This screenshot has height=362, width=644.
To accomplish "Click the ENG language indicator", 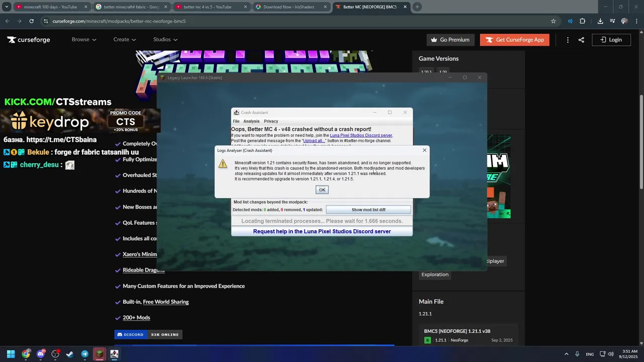I will click(x=590, y=354).
